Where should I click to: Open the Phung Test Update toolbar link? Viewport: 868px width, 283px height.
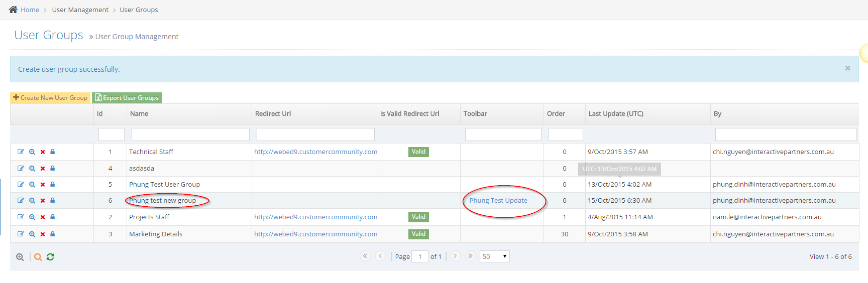[498, 201]
